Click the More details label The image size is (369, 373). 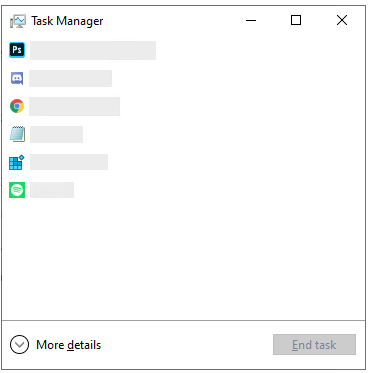click(69, 345)
